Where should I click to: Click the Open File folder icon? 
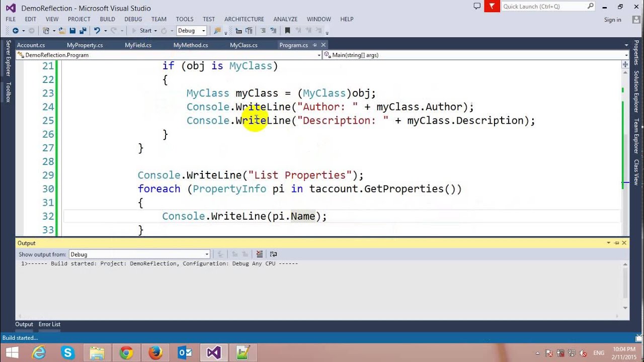click(x=62, y=31)
